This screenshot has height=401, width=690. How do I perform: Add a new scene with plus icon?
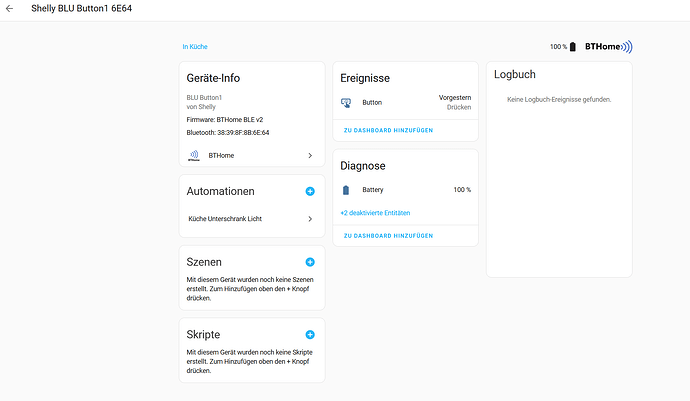[310, 262]
